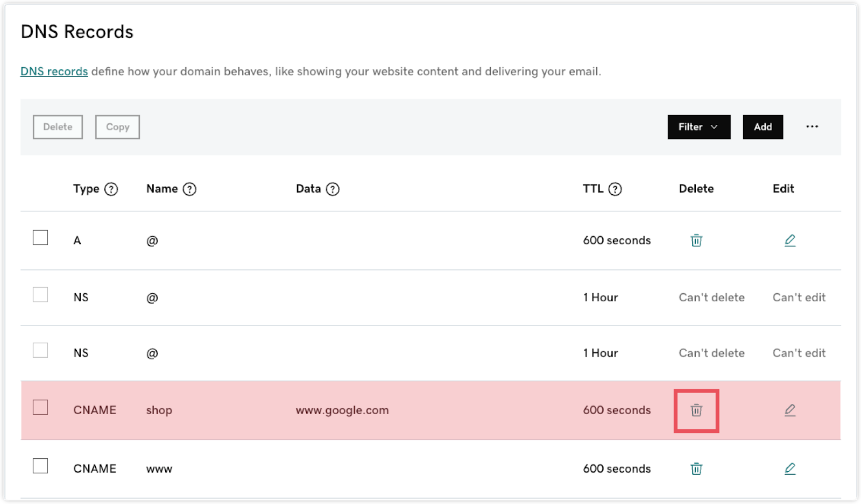Show help for the TTL column
This screenshot has height=504, width=861.
click(615, 189)
